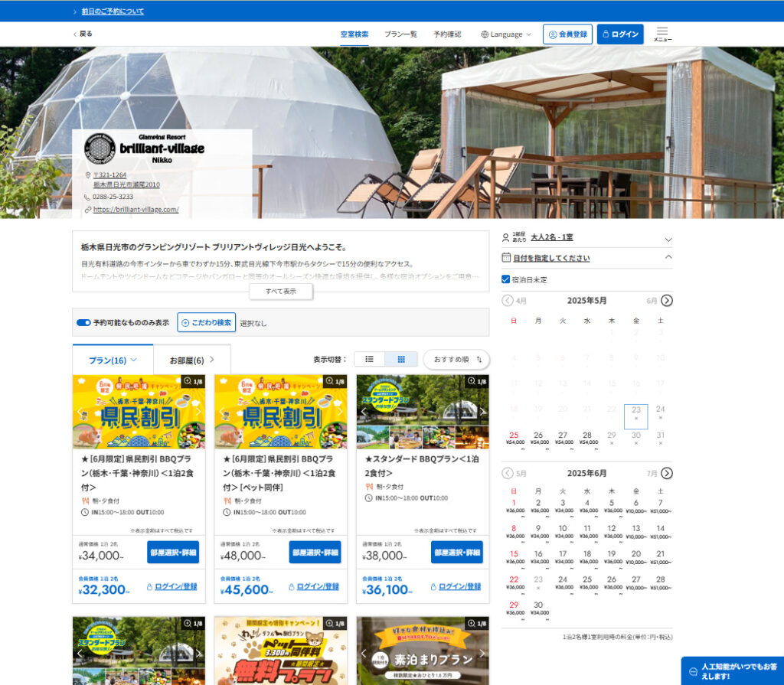Uncheck 宿泊日未定 checkbox
Screen dimensions: 784x685
(505, 279)
